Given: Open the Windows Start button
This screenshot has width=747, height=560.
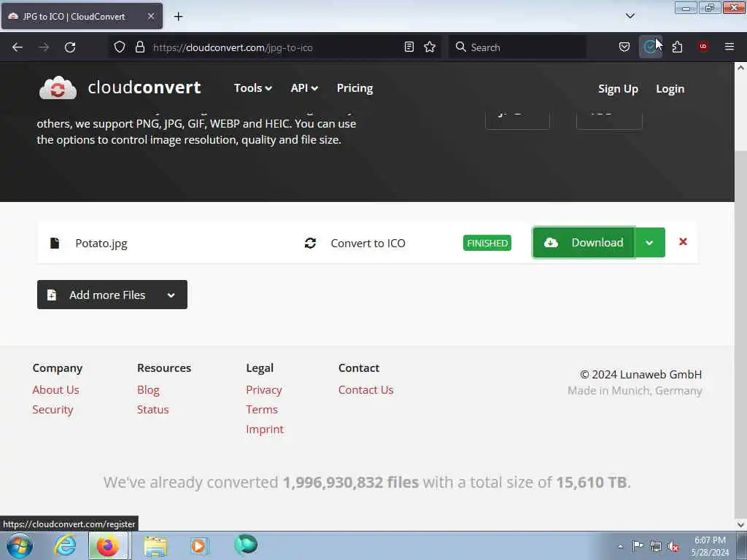Looking at the screenshot, I should pyautogui.click(x=20, y=545).
